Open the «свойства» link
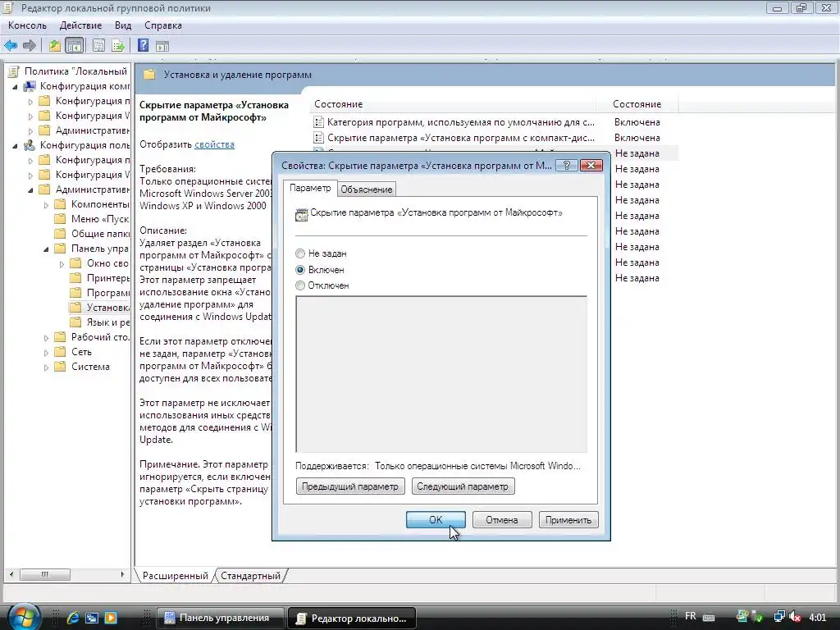 coord(214,144)
